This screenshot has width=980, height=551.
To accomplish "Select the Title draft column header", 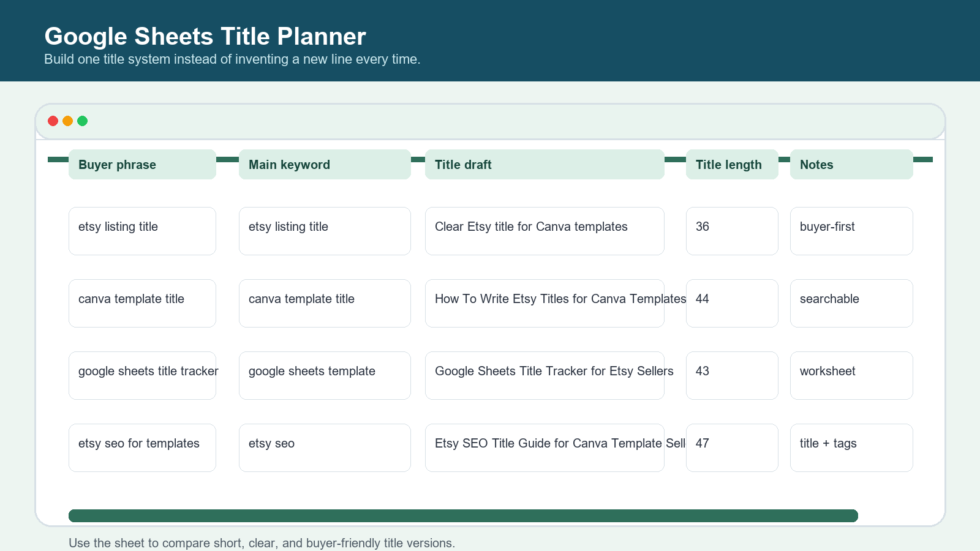I will [x=545, y=164].
